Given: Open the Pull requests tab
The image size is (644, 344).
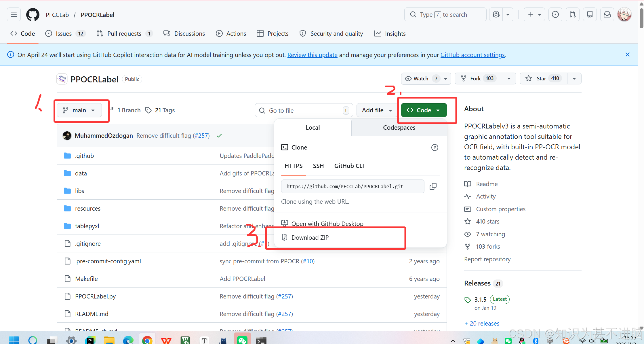Looking at the screenshot, I should (x=125, y=34).
